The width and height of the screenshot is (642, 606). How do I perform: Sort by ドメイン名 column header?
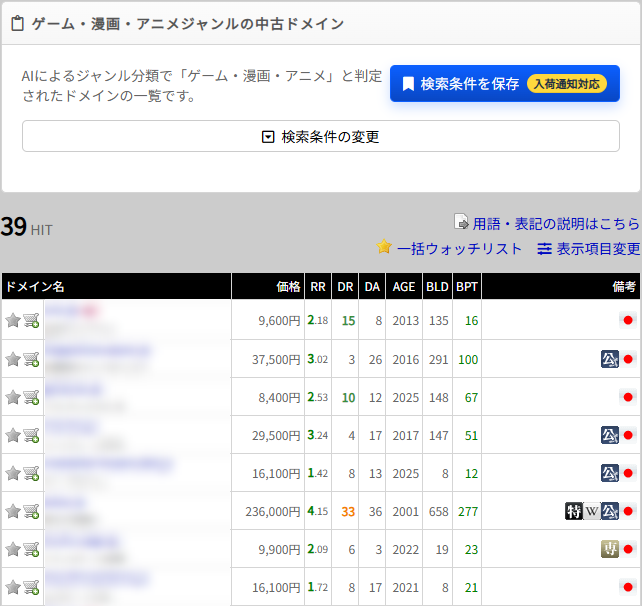pos(116,286)
